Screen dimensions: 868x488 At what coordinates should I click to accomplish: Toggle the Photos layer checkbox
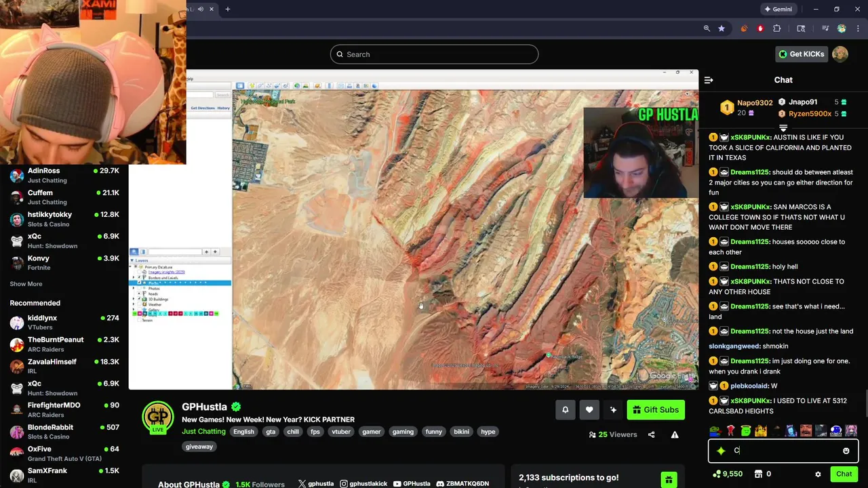point(139,288)
